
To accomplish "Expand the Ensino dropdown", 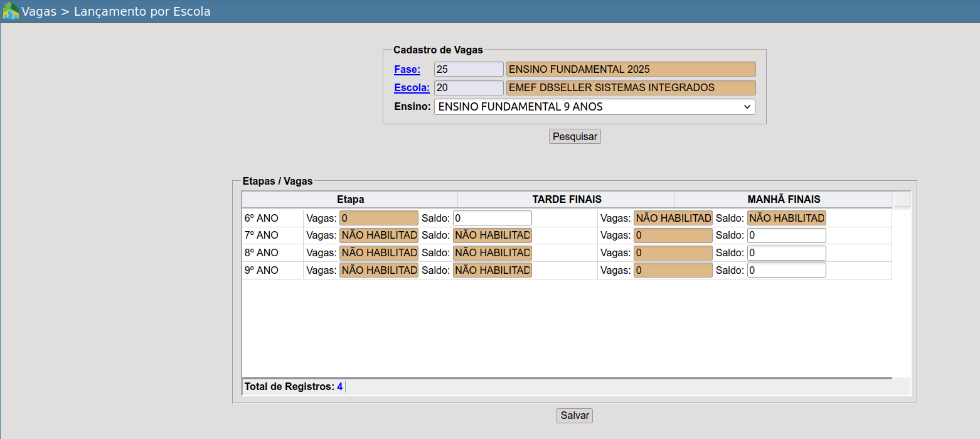I will [594, 107].
